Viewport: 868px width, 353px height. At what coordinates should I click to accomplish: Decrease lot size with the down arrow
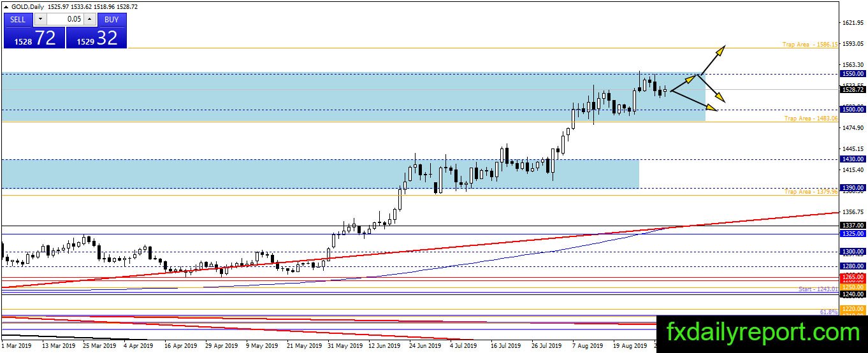pos(40,19)
